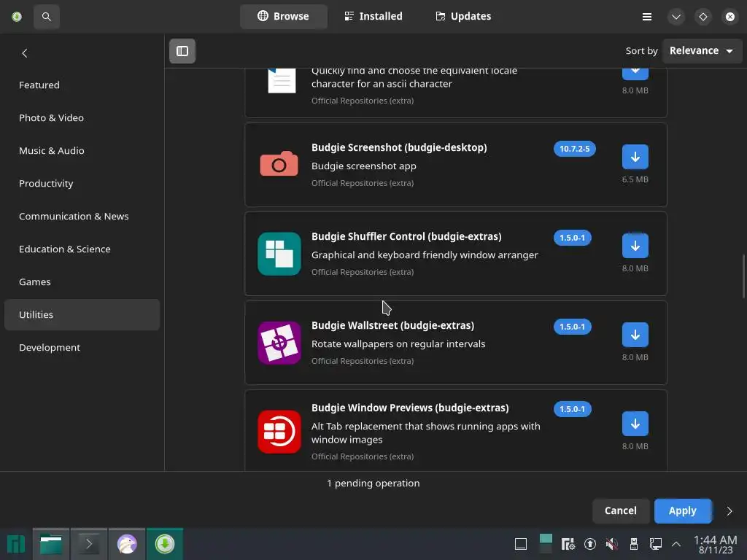This screenshot has width=747, height=560.
Task: Click 'Budgie screenshot app' description text
Action: (363, 166)
